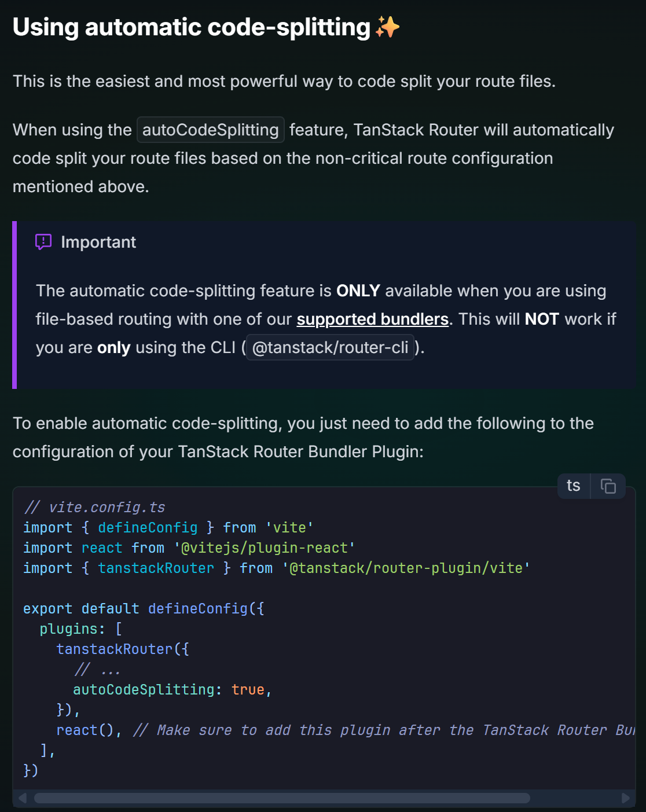Click the copy code button
Viewport: 646px width, 812px height.
tap(608, 486)
